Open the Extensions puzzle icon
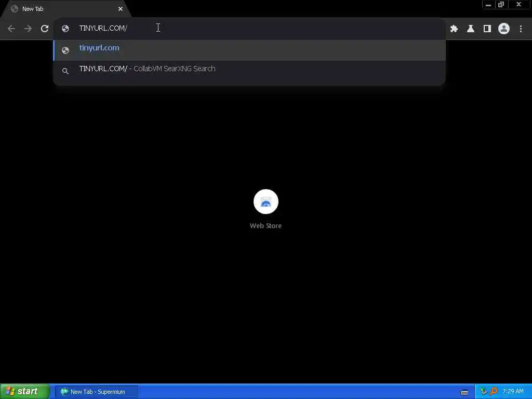Image resolution: width=532 pixels, height=399 pixels. tap(454, 29)
